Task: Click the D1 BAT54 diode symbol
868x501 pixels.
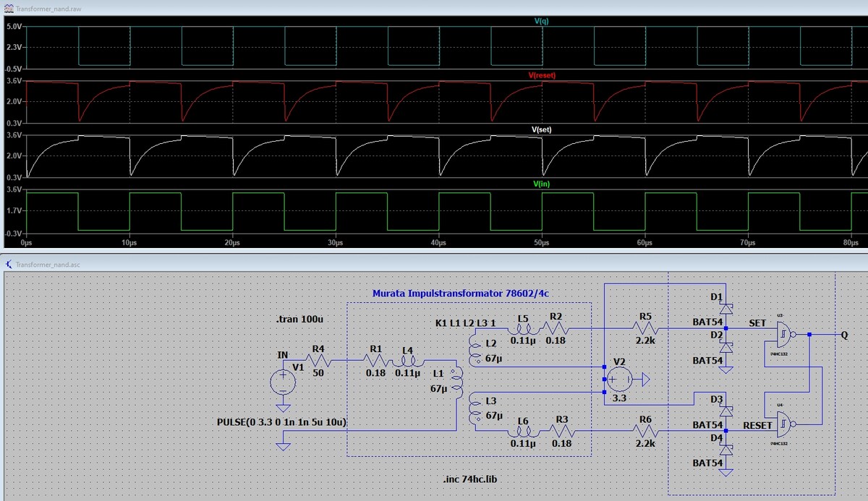Action: pos(726,309)
